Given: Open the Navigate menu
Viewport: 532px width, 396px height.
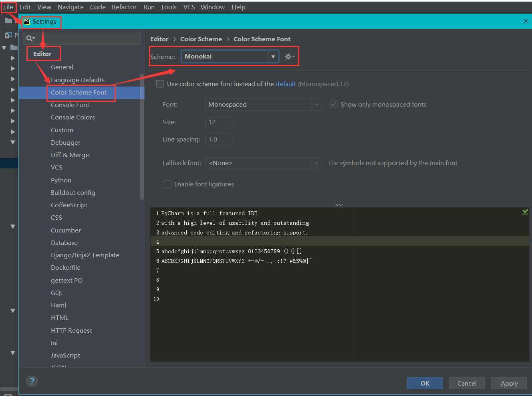Looking at the screenshot, I should coord(71,7).
